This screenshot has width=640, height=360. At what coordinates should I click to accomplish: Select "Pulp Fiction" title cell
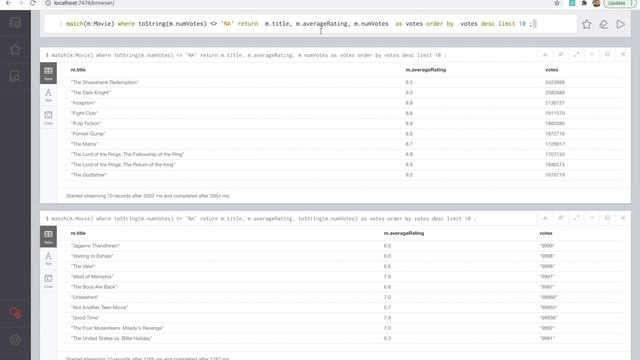pyautogui.click(x=86, y=123)
